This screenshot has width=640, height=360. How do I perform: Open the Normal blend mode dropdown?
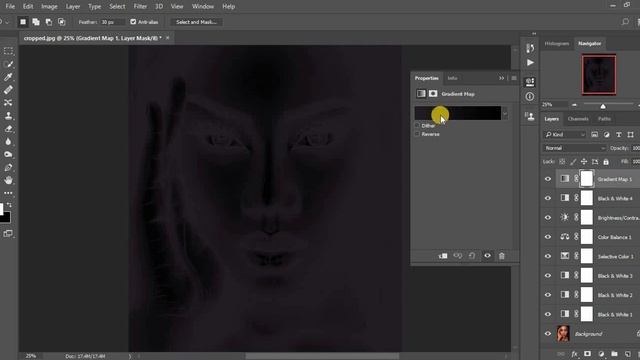click(574, 148)
